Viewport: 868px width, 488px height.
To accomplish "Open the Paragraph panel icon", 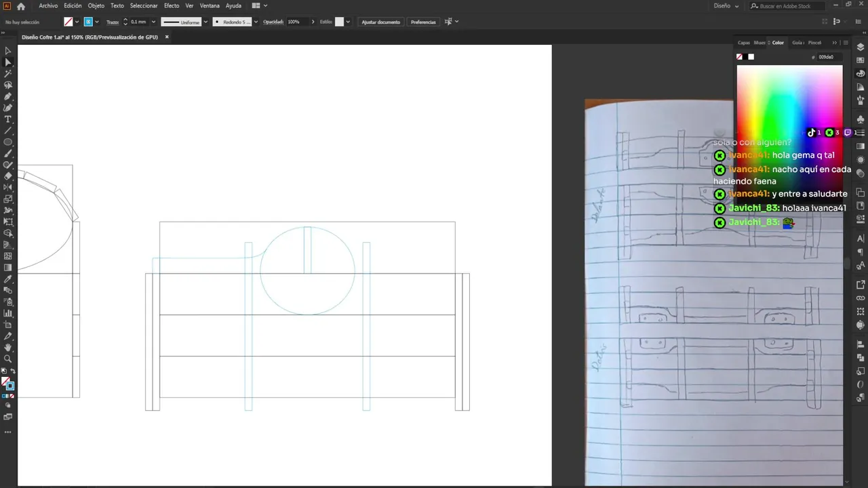I will click(861, 251).
